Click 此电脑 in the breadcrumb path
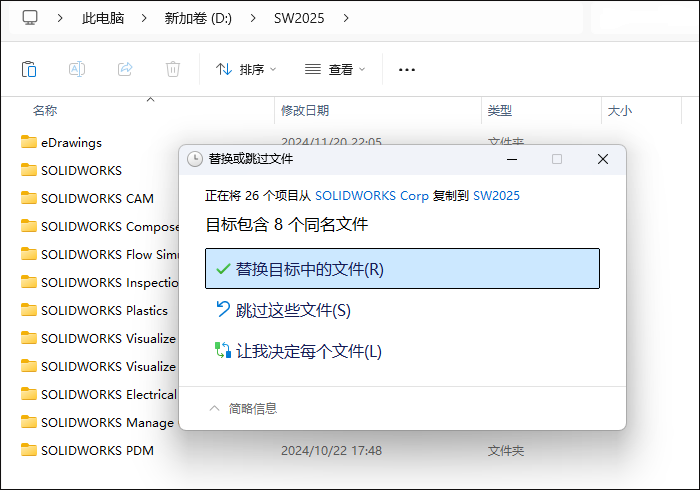700x490 pixels. pos(103,18)
